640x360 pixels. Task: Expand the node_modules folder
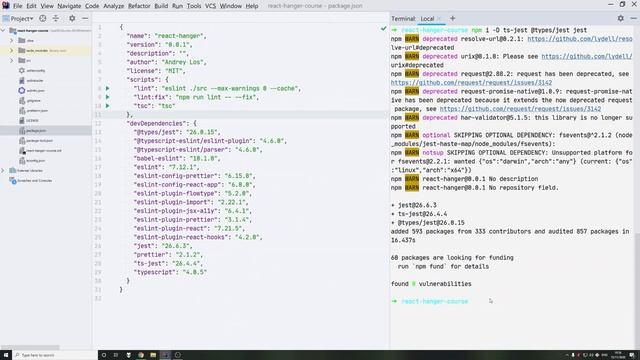[11, 51]
